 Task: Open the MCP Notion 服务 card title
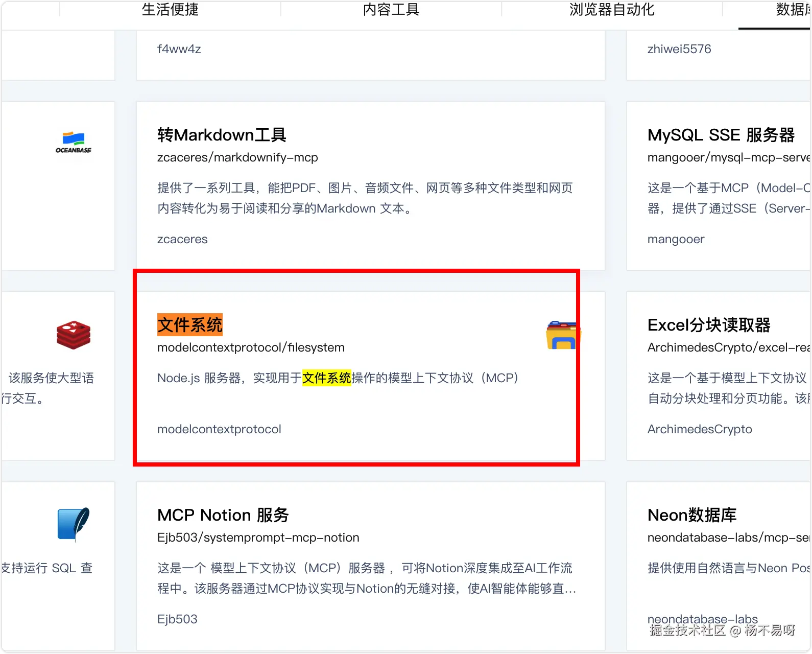pyautogui.click(x=223, y=515)
